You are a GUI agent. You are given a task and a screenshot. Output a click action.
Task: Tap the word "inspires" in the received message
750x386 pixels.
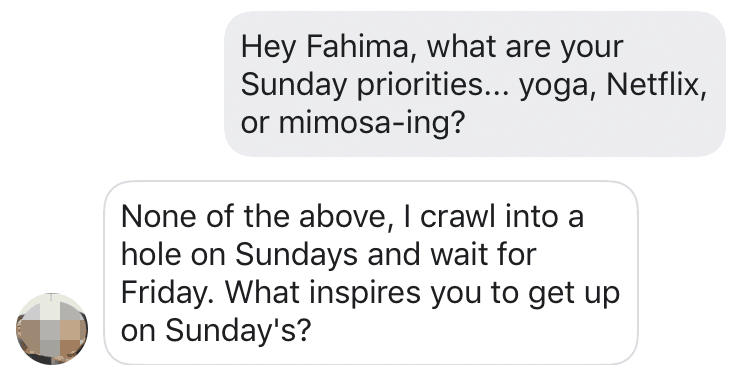(x=365, y=293)
